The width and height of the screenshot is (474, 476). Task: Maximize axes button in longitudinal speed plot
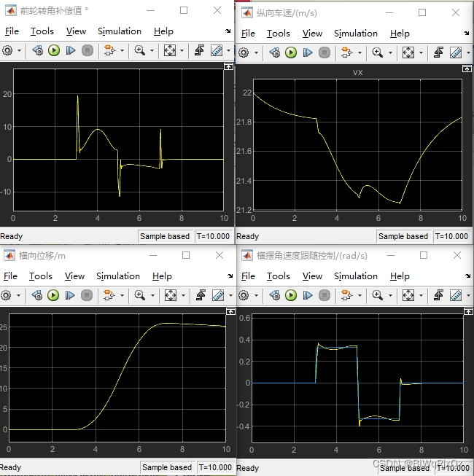467,69
